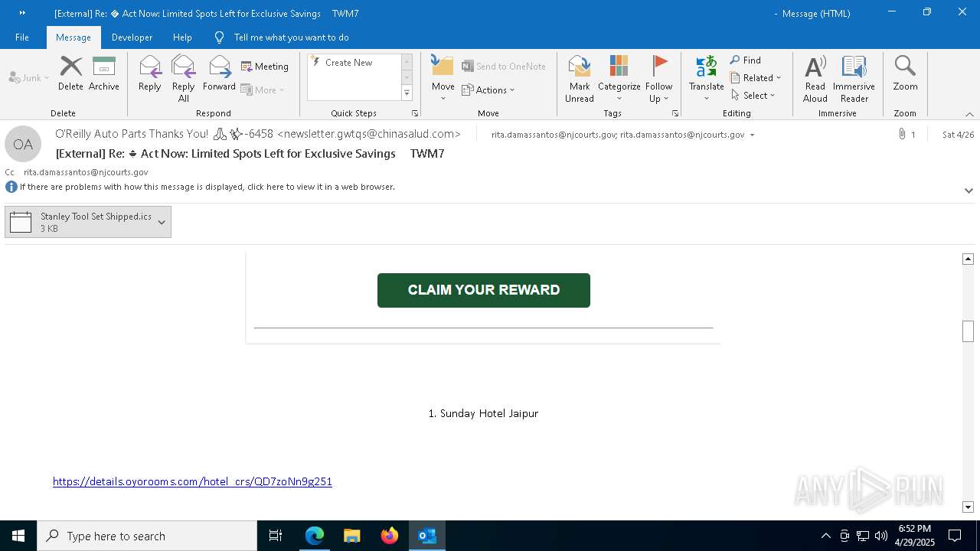Open the oyorooms hotel link
The height and width of the screenshot is (551, 980).
click(x=192, y=481)
